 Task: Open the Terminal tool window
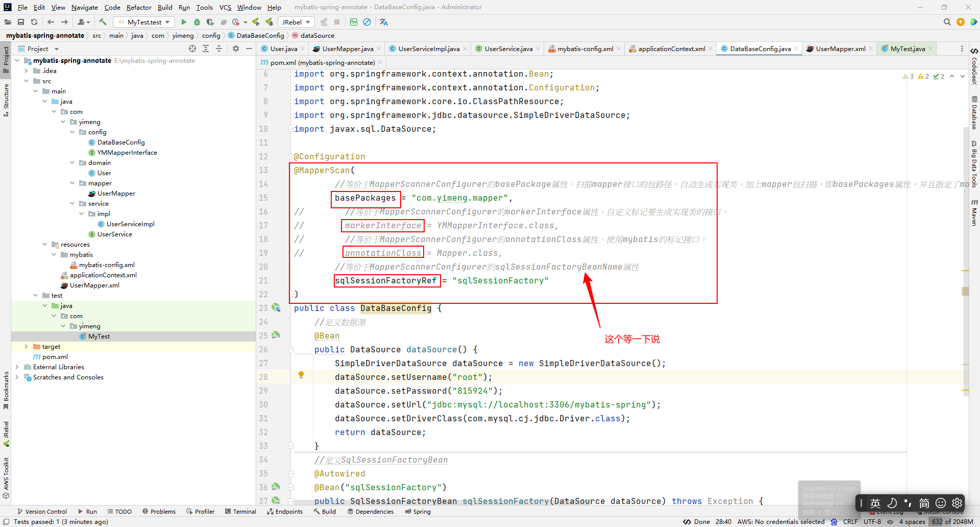[x=240, y=511]
